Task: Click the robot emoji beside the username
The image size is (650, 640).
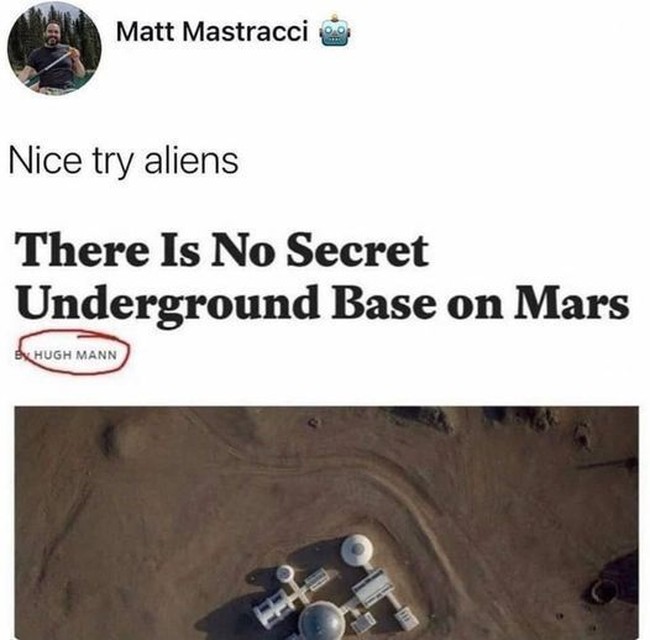Action: tap(335, 32)
